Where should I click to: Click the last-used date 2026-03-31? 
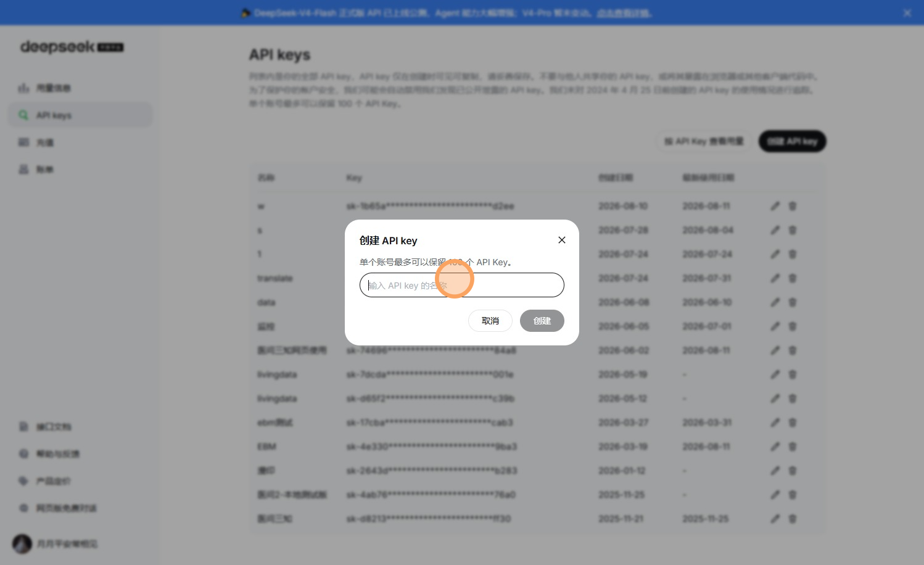click(x=707, y=423)
